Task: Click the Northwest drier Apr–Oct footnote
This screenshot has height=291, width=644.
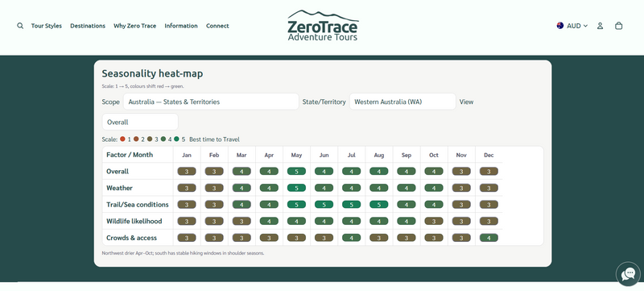Action: pos(184,253)
